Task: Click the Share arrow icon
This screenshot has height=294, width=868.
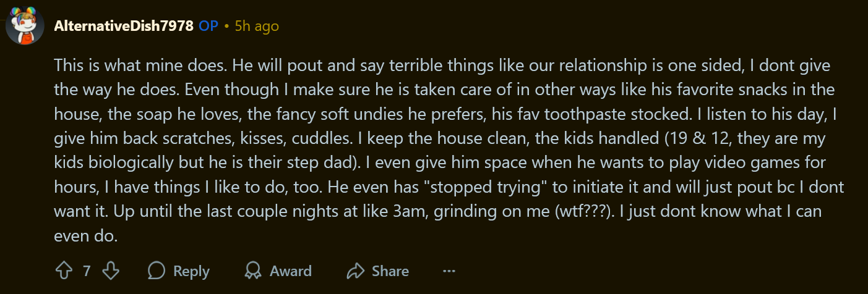Action: tap(355, 271)
